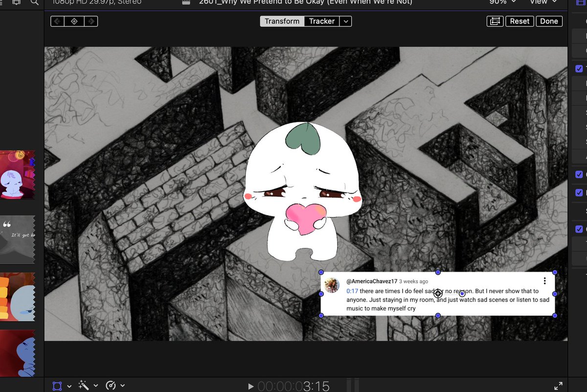The height and width of the screenshot is (392, 587).
Task: Click the top-right corner handle of the comment
Action: click(555, 272)
